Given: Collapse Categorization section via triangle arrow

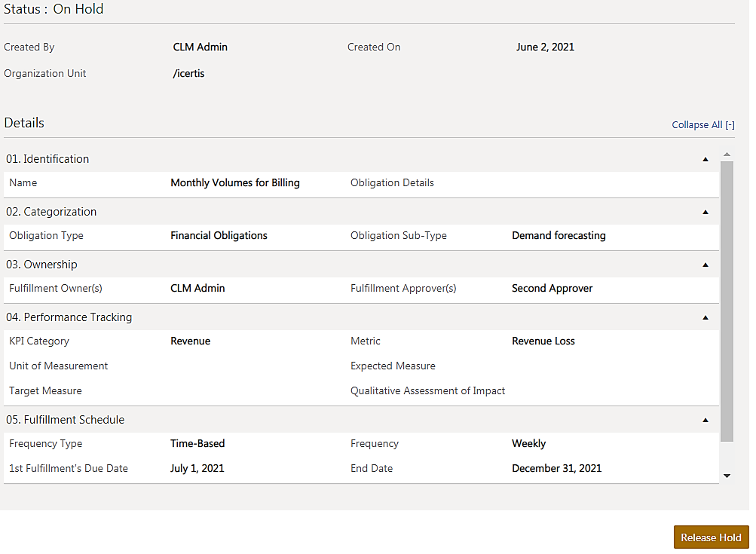Looking at the screenshot, I should coord(705,212).
